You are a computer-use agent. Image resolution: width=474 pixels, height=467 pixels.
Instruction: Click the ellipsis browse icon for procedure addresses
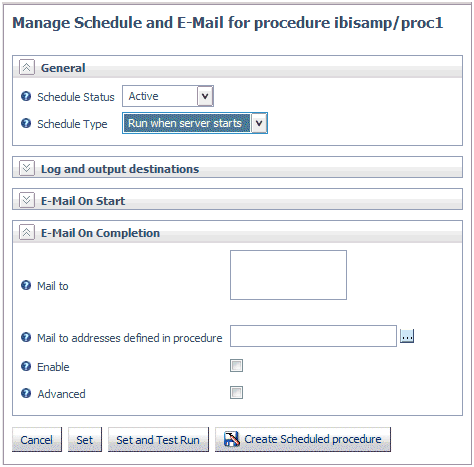[x=407, y=336]
